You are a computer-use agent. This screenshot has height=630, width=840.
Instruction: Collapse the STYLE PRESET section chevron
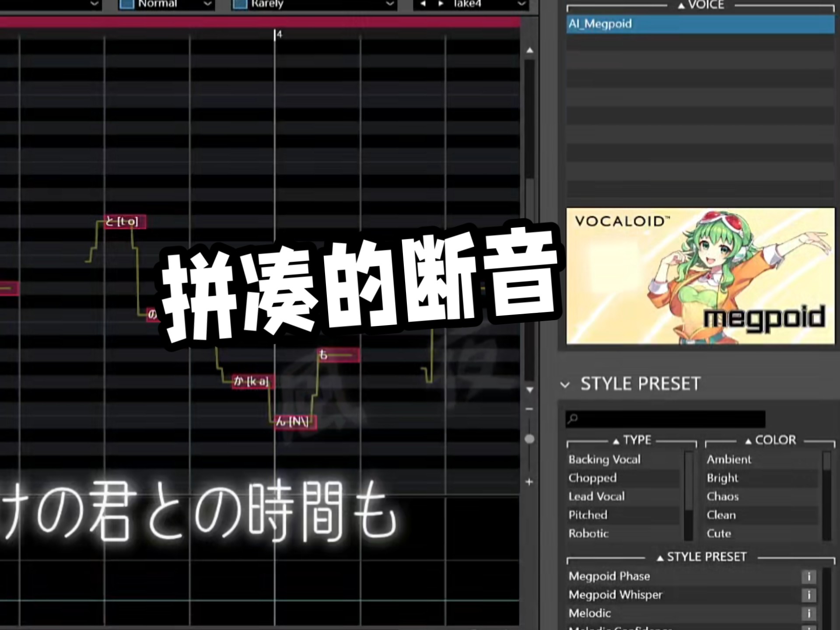pyautogui.click(x=565, y=385)
